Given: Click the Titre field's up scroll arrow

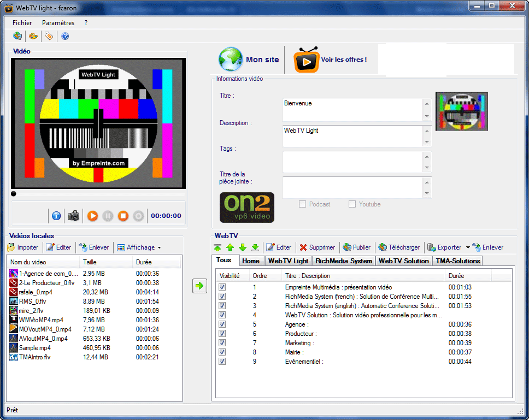Looking at the screenshot, I should pyautogui.click(x=427, y=104).
